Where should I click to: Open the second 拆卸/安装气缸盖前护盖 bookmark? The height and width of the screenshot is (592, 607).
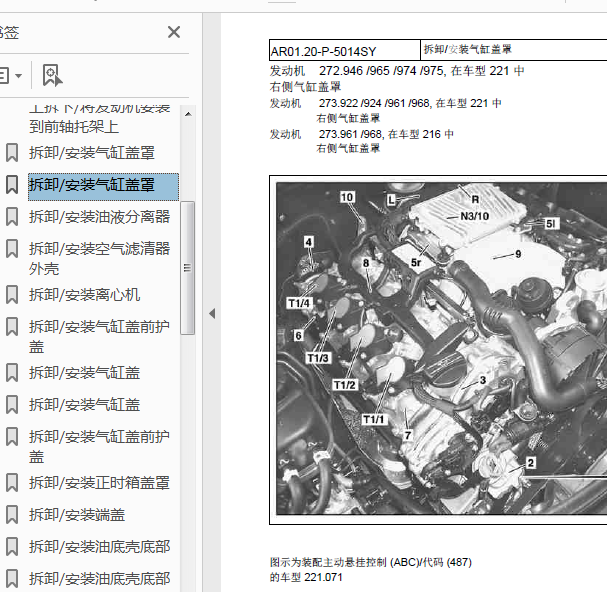(x=99, y=446)
